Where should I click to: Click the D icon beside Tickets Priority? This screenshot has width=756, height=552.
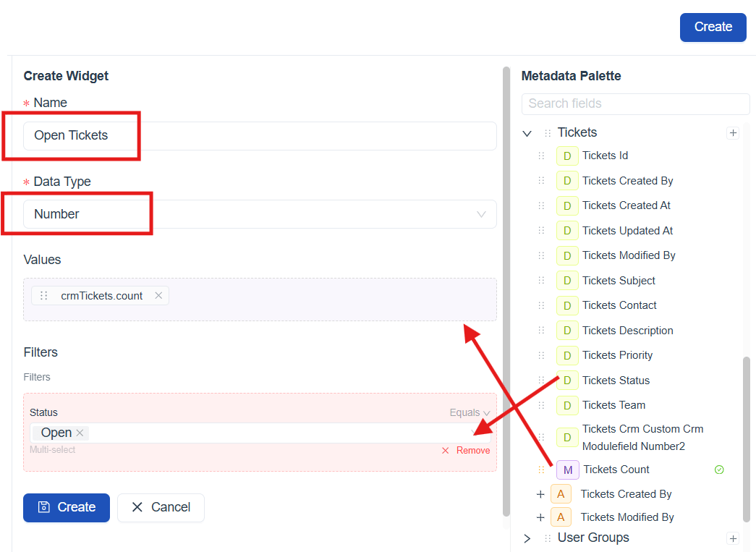pos(567,355)
